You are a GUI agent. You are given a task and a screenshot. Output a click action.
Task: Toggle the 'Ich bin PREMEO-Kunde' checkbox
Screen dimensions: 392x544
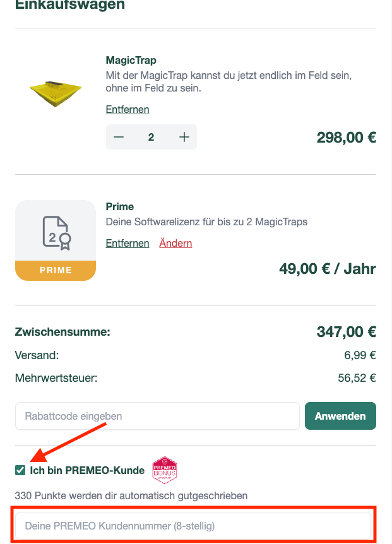tap(20, 470)
